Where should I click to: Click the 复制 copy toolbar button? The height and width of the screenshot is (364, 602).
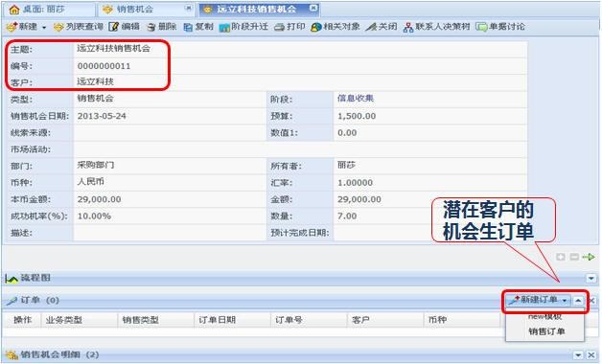pyautogui.click(x=198, y=27)
